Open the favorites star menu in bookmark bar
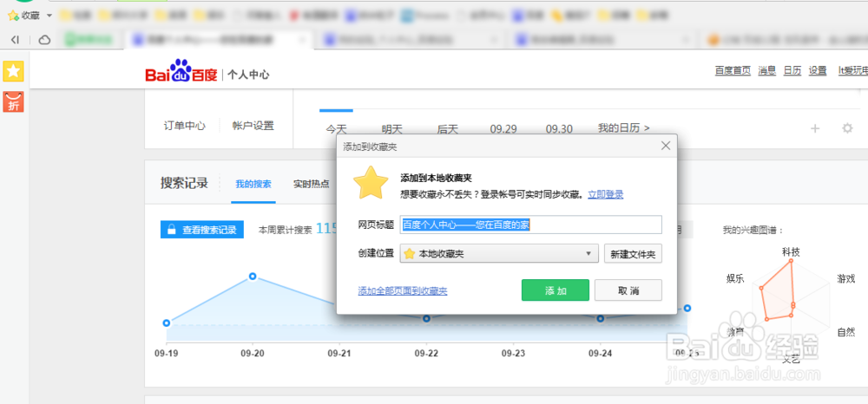 click(x=23, y=16)
